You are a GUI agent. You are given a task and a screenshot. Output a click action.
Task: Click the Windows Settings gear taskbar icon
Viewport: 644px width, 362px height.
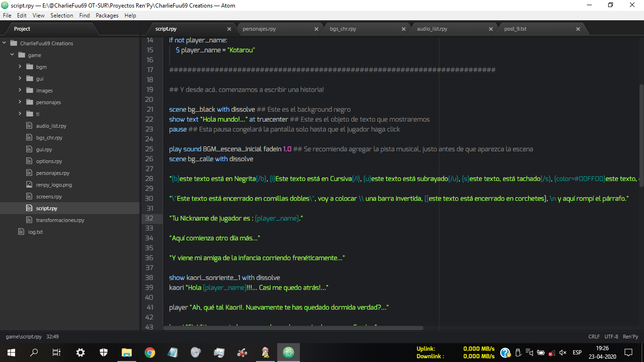(81, 352)
